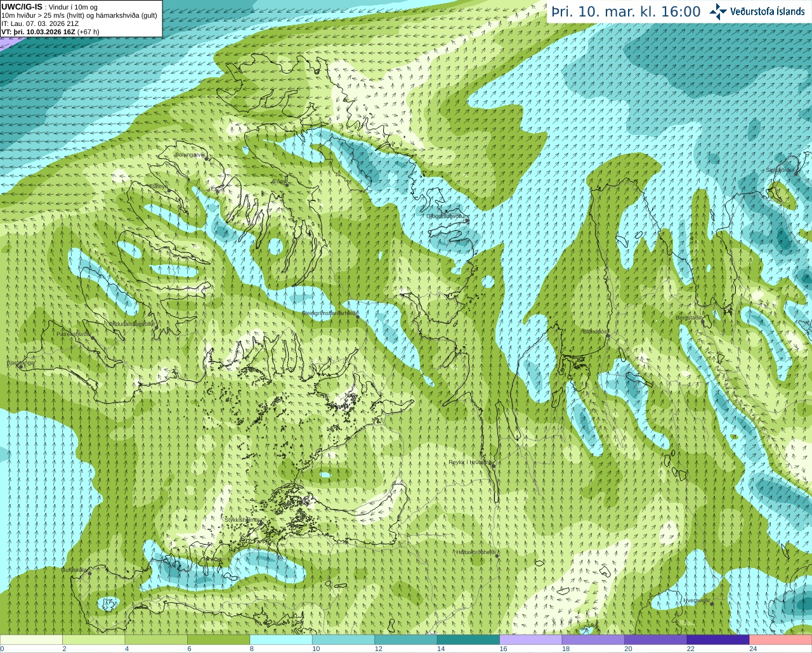
Task: Click the Hveravellir station label
Action: pos(697,600)
